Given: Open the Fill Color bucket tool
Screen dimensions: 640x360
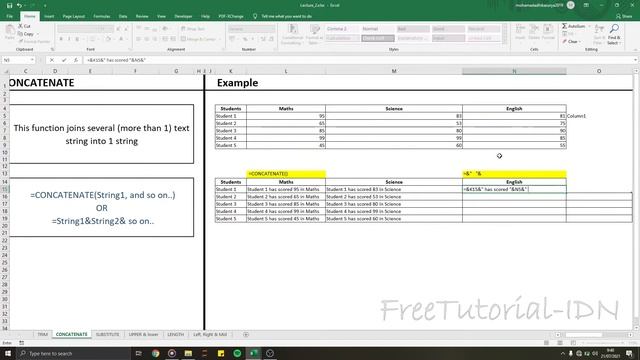Looking at the screenshot, I should (108, 39).
